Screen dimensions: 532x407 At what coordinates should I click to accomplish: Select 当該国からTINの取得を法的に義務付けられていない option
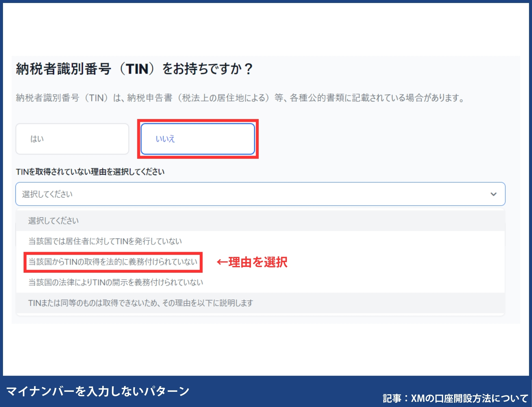coord(260,262)
